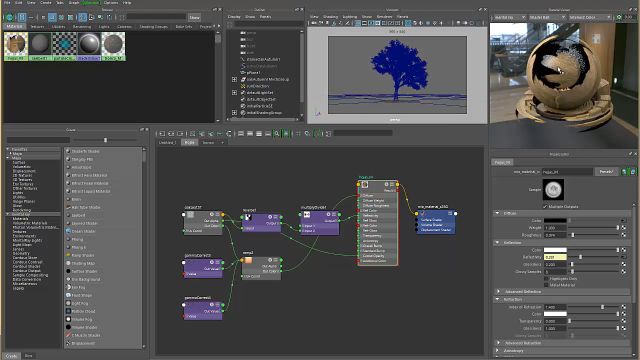Image resolution: width=640 pixels, height=360 pixels.
Task: Enable the Metal Material checkbox
Action: pos(546,285)
